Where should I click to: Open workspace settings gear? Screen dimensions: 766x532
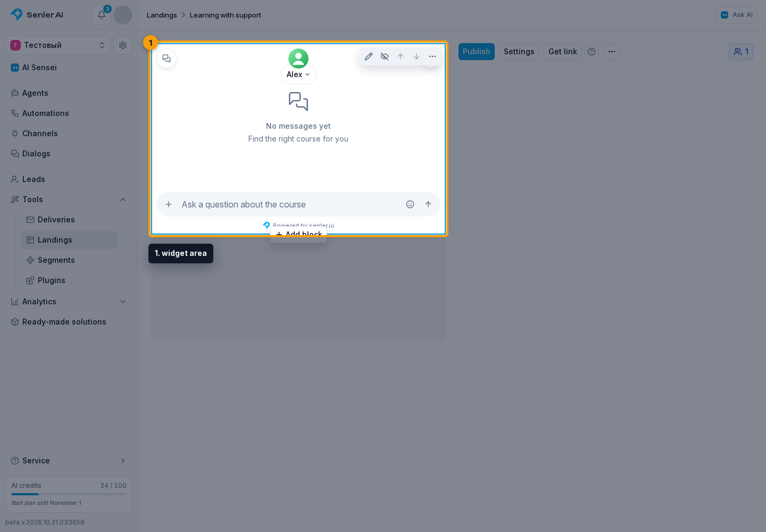(x=123, y=45)
